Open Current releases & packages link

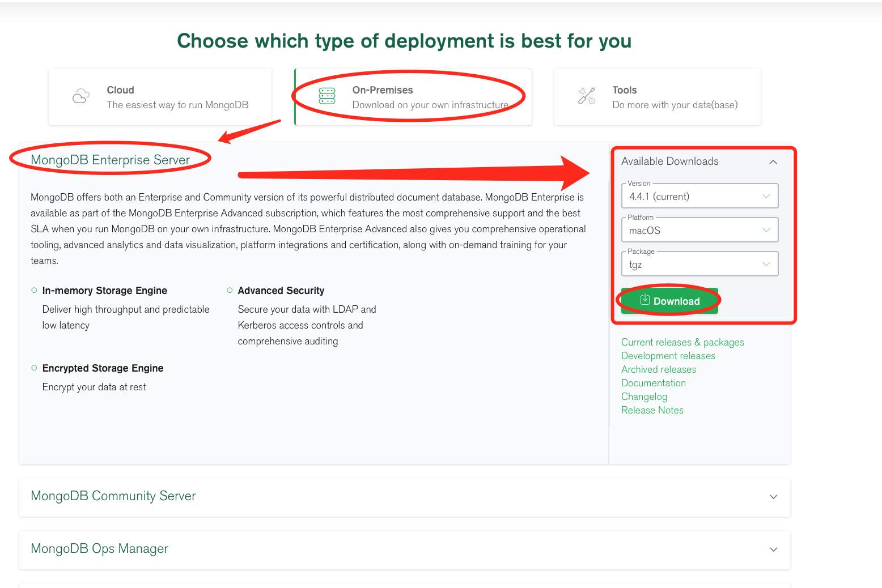click(682, 342)
